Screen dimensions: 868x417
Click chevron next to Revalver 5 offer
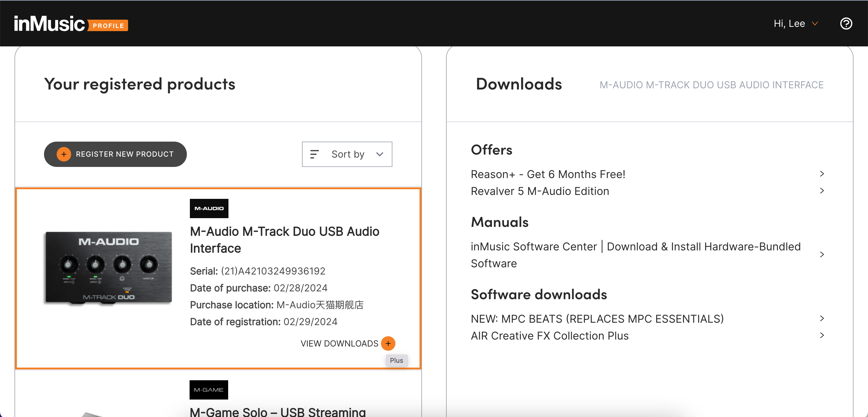pyautogui.click(x=822, y=191)
